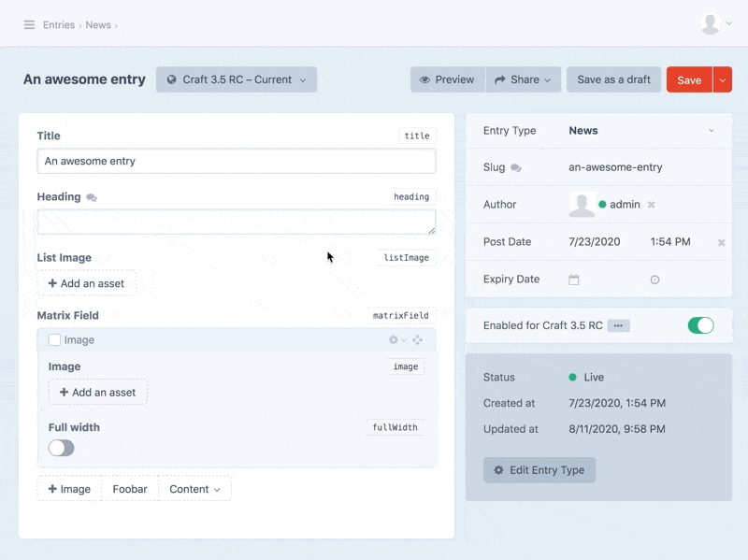This screenshot has width=748, height=560.
Task: Click Save as a draft
Action: click(613, 79)
